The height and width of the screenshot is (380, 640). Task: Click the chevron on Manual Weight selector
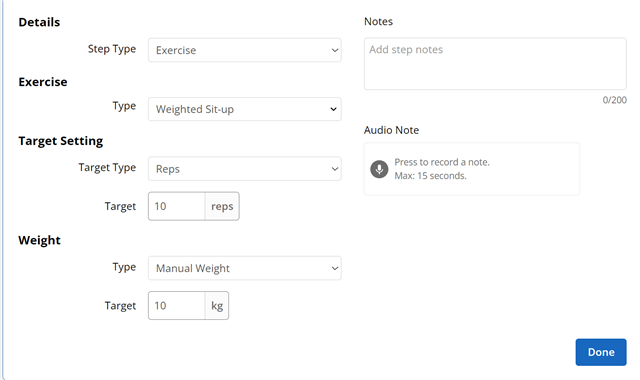pos(335,269)
